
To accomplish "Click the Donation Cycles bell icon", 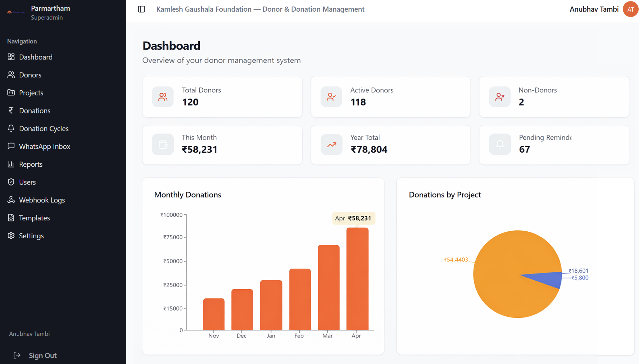I will tap(11, 128).
